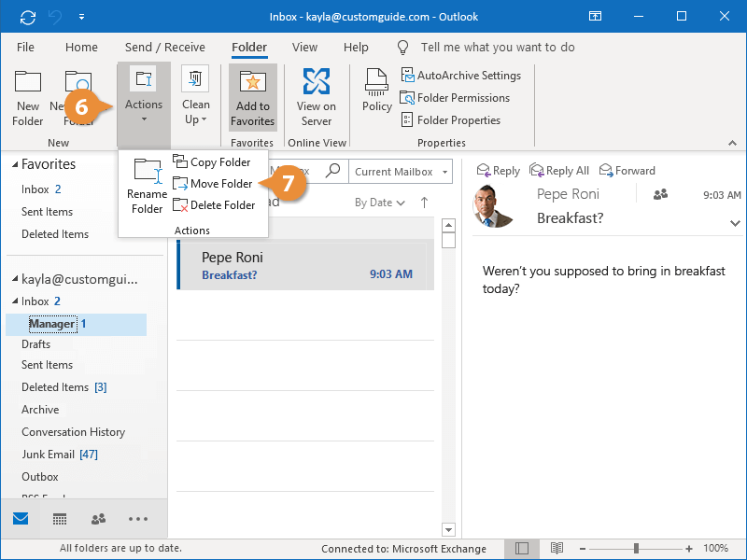Click the Ribbon Display Options icon
This screenshot has width=747, height=560.
pos(595,17)
